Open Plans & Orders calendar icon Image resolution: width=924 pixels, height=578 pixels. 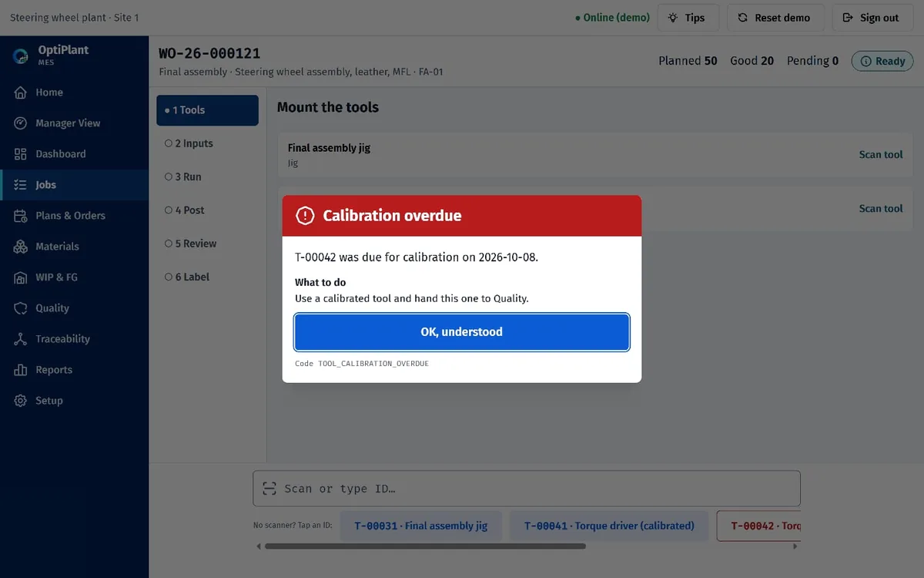(x=21, y=216)
